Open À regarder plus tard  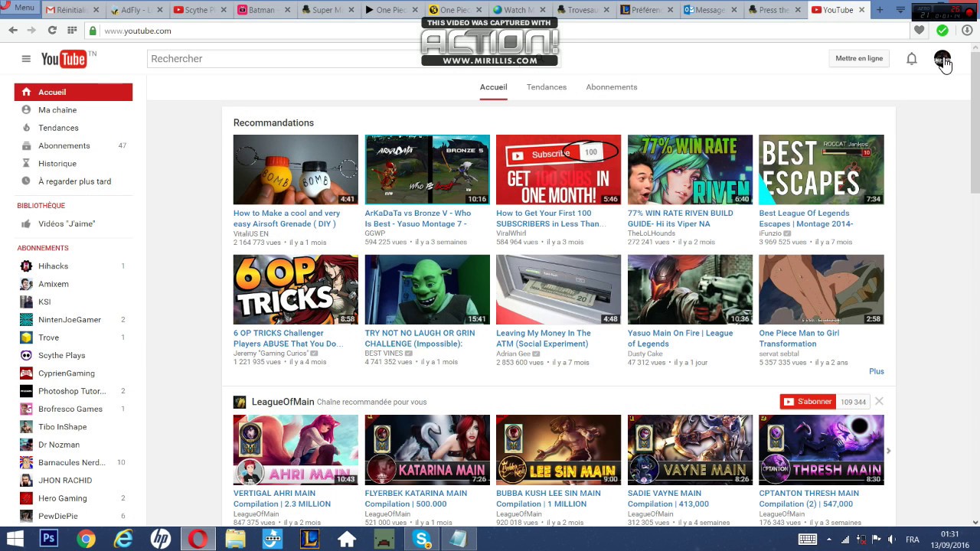coord(74,181)
